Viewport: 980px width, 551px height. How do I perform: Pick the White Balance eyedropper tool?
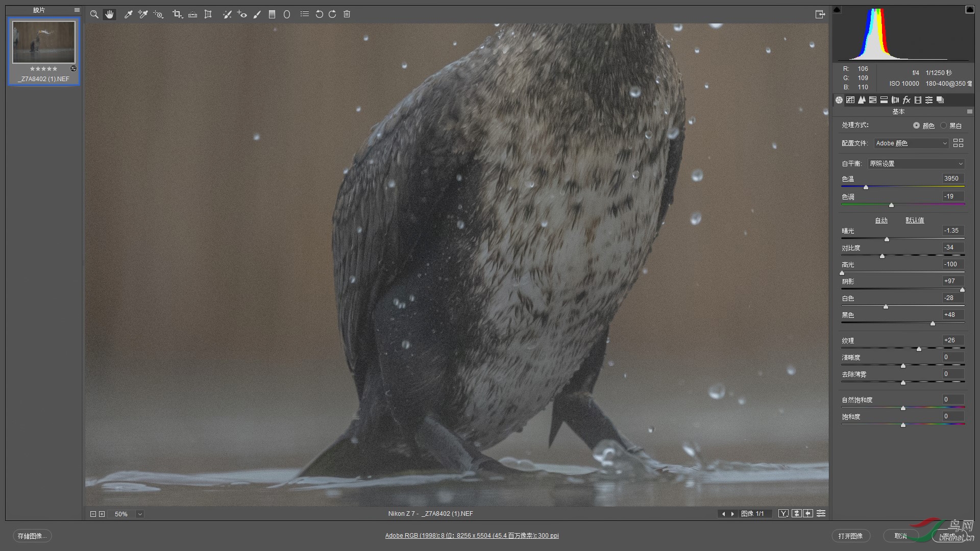tap(129, 14)
